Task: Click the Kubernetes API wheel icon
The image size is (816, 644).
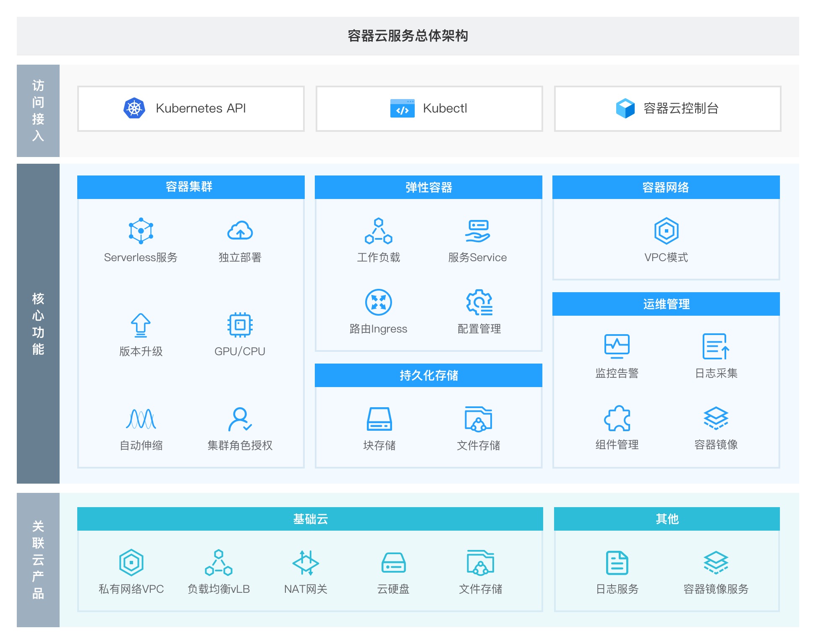Action: [134, 108]
